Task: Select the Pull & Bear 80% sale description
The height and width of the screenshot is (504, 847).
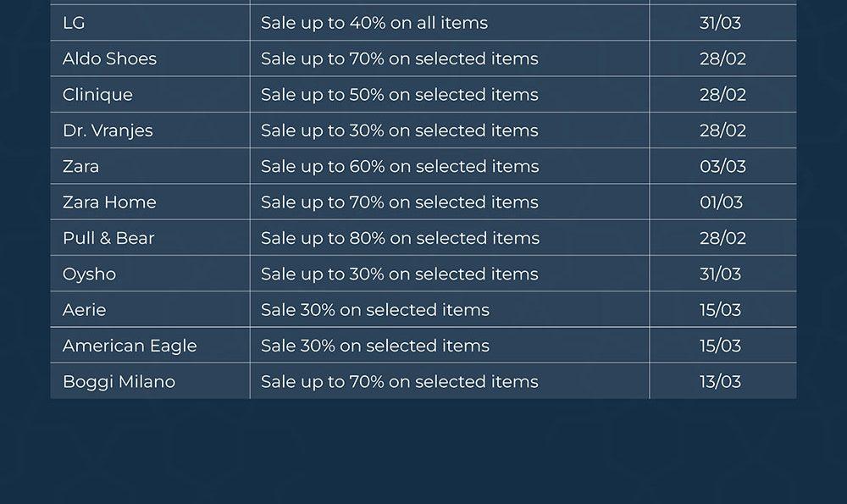Action: (x=400, y=238)
